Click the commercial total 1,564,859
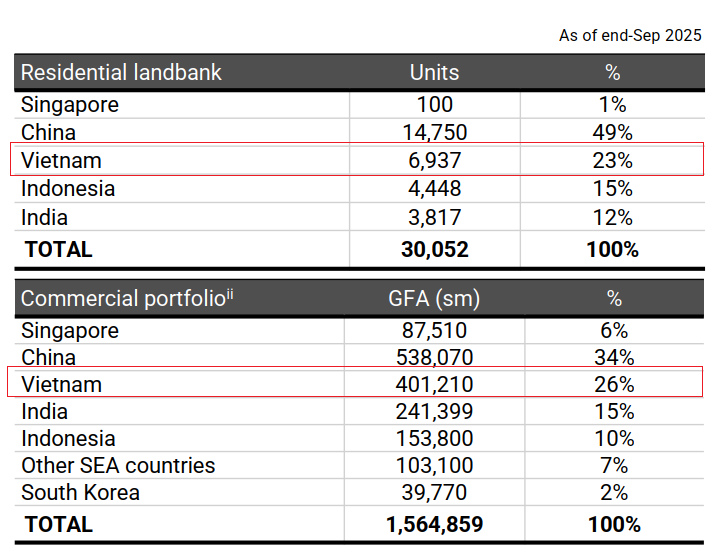The height and width of the screenshot is (556, 717). tap(434, 524)
